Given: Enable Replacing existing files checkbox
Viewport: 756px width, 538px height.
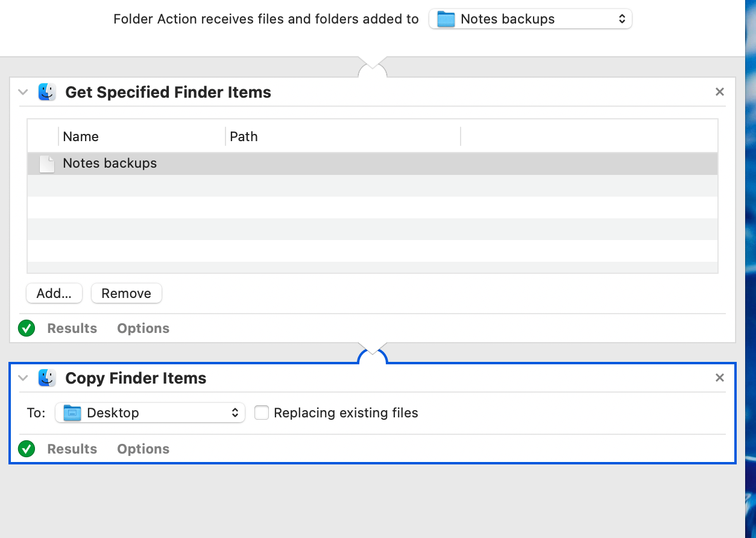Looking at the screenshot, I should click(x=262, y=413).
